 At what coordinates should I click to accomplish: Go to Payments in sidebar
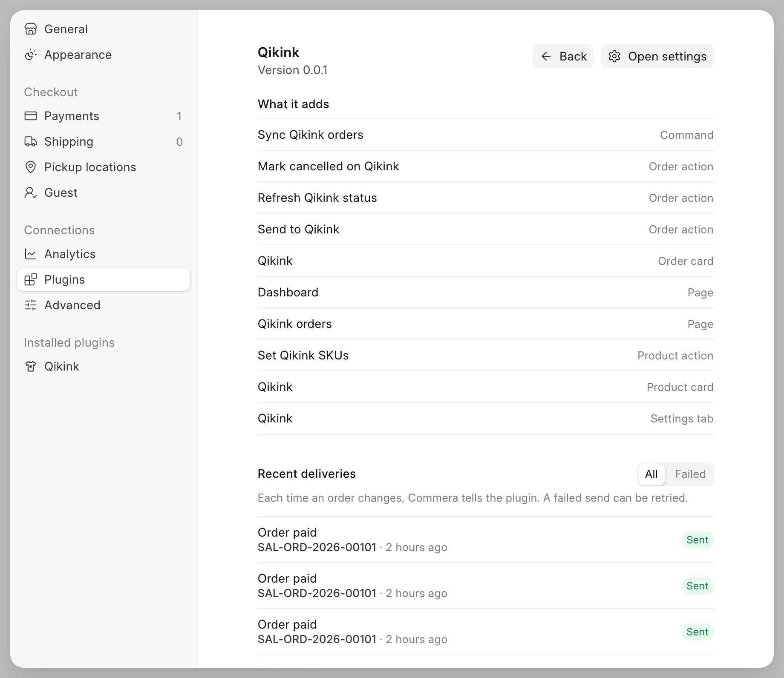pyautogui.click(x=104, y=116)
